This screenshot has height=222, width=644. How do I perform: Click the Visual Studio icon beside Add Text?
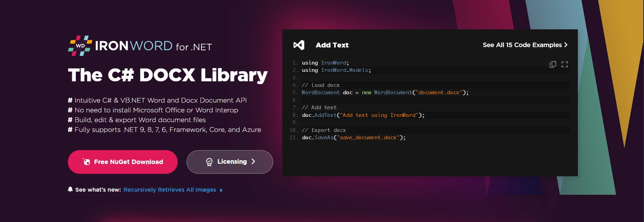point(299,45)
